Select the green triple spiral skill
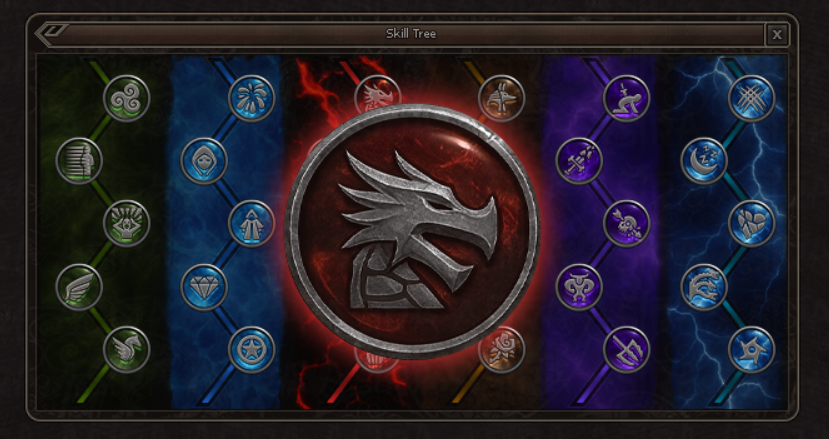Viewport: 829px width, 439px height. click(126, 98)
